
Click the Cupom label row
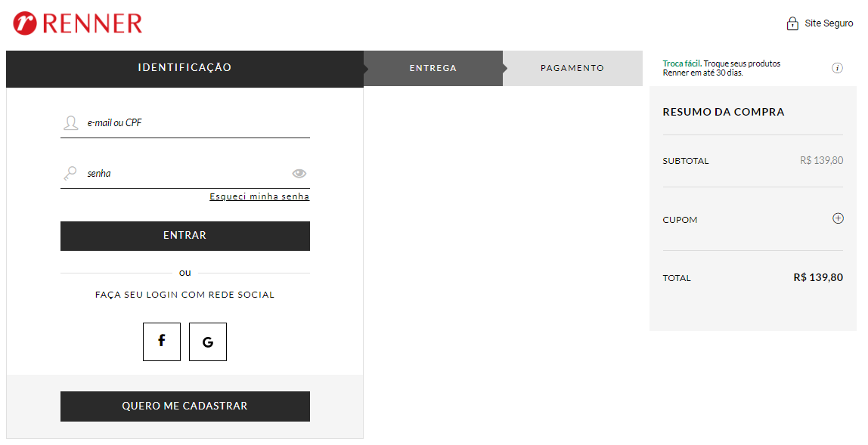(x=753, y=219)
